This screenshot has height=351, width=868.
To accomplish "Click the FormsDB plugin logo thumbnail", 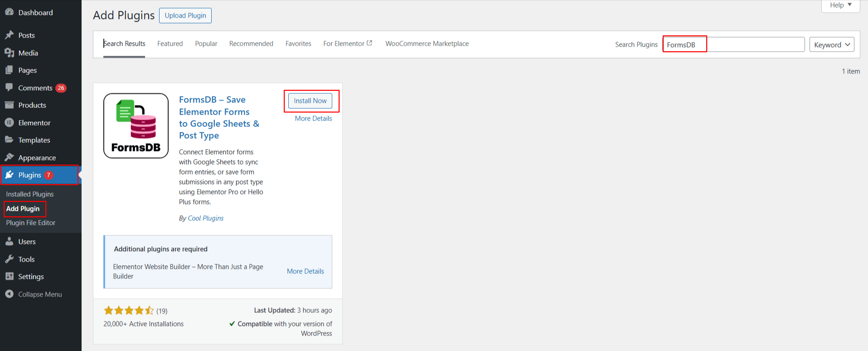I will click(x=136, y=126).
